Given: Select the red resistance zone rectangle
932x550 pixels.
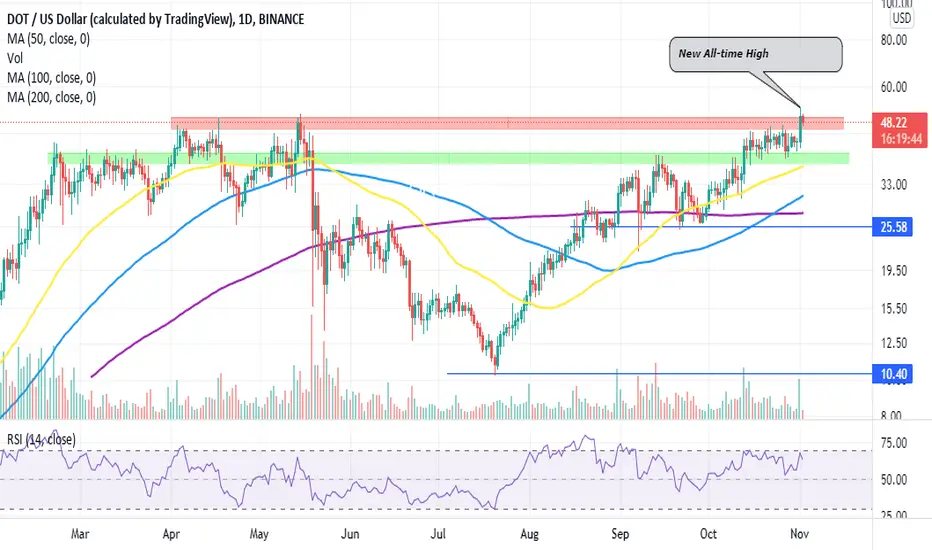Looking at the screenshot, I should click(x=507, y=123).
